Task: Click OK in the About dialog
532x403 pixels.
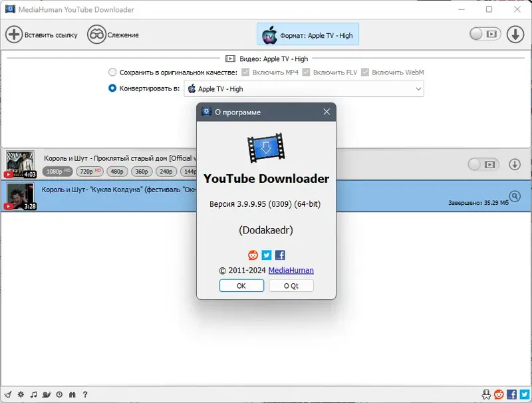Action: [x=241, y=286]
